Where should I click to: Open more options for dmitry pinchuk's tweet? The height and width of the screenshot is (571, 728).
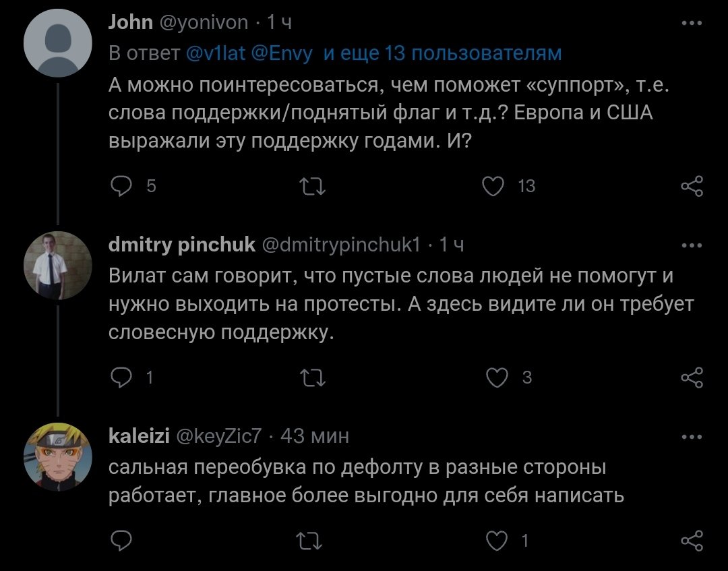pos(692,245)
